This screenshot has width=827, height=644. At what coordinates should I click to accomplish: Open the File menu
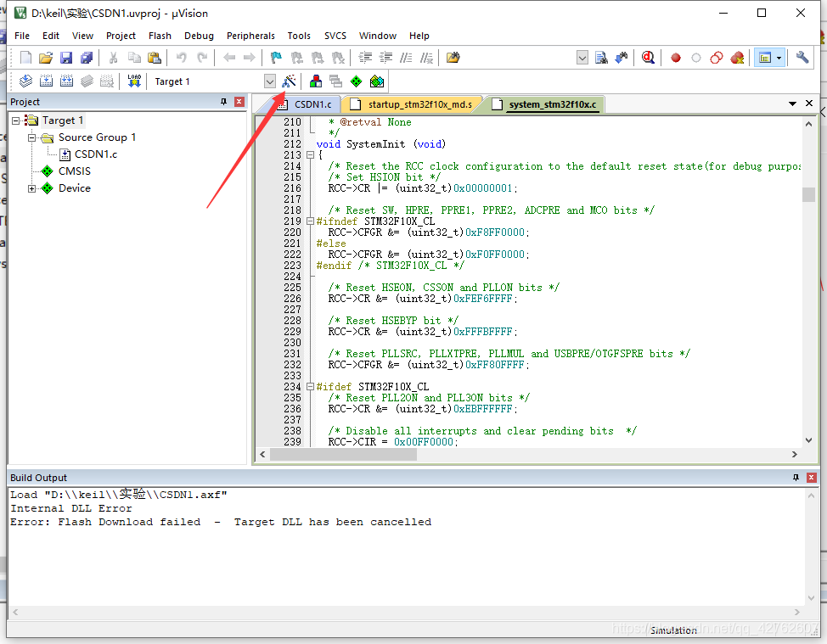21,36
